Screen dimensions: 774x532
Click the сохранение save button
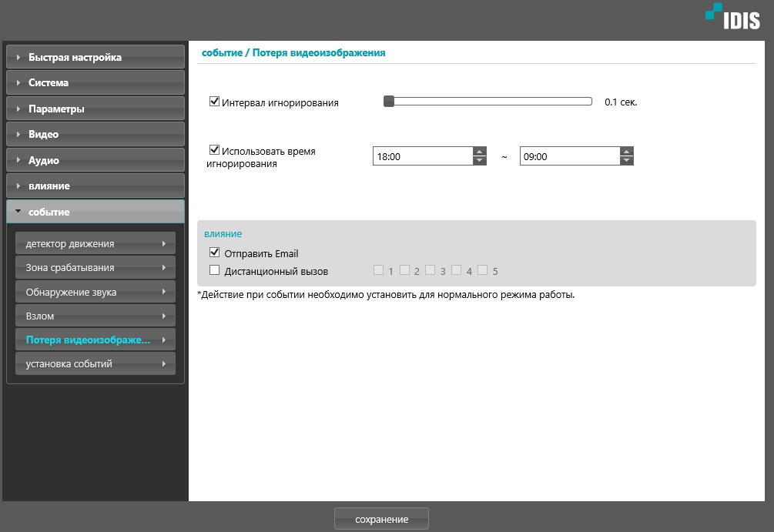coord(381,519)
